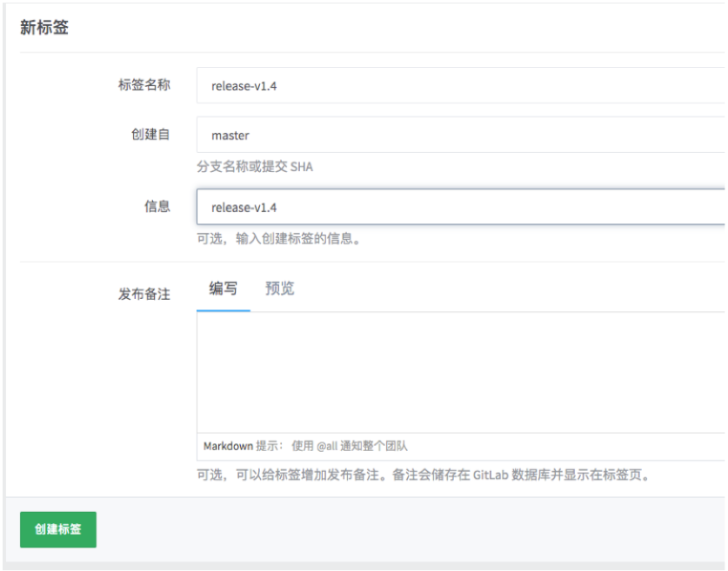Switch to the 预览 tab
This screenshot has height=571, width=728.
(x=279, y=289)
